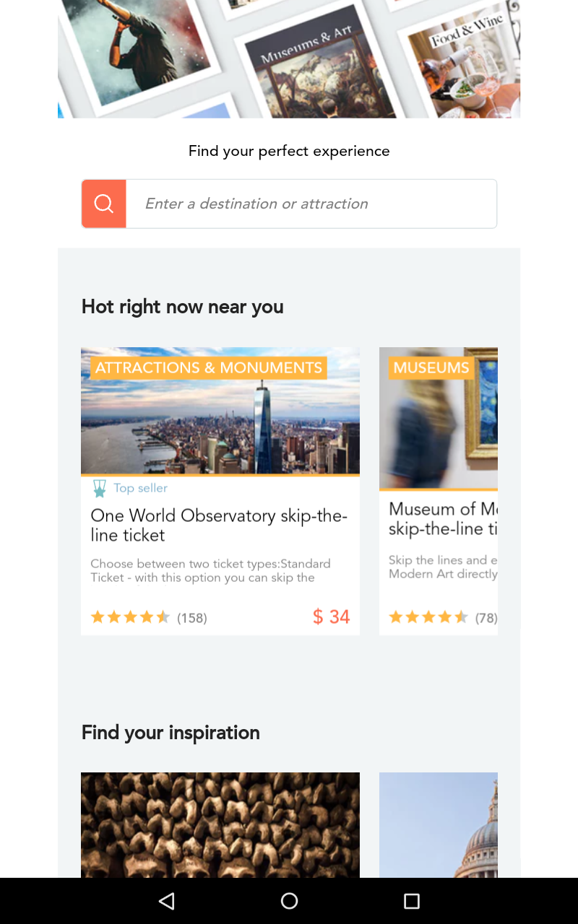Viewport: 578px width, 924px height.
Task: Select the Attractions & Monuments category tag
Action: [x=209, y=368]
